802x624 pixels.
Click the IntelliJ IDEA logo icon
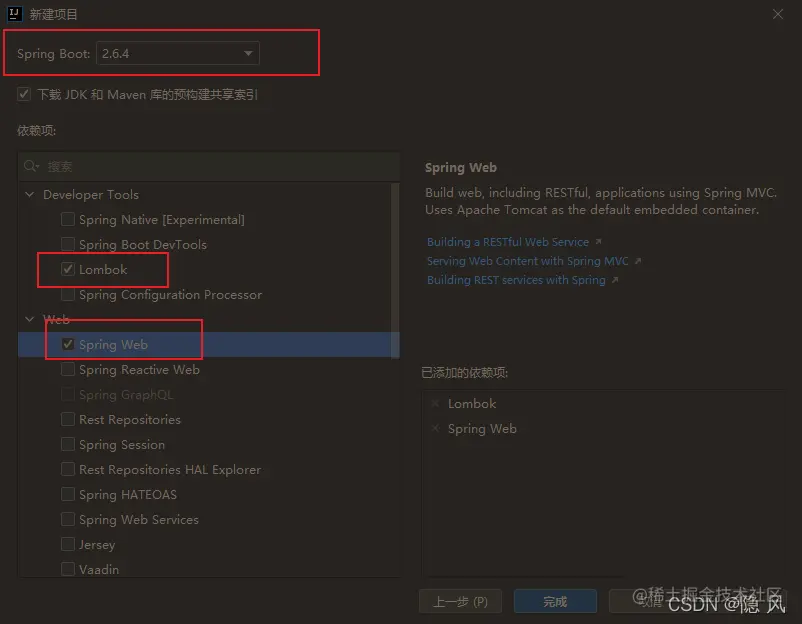pos(14,14)
